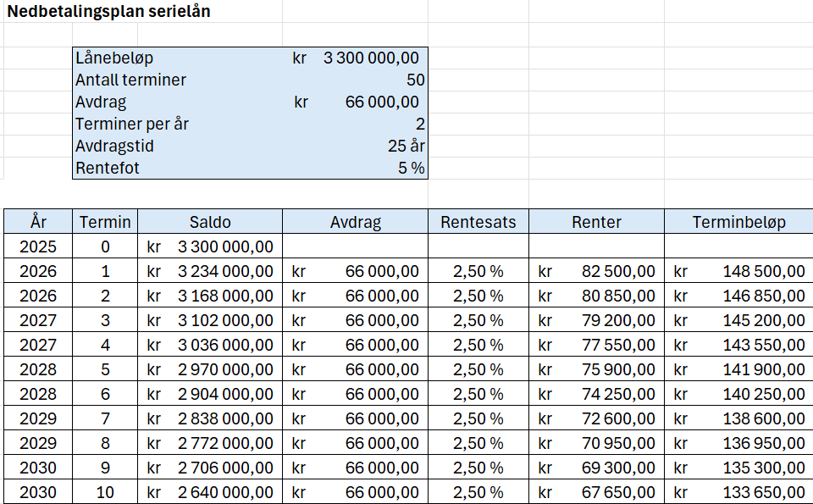Select the 'Termin' column header
This screenshot has width=813, height=504.
point(105,222)
